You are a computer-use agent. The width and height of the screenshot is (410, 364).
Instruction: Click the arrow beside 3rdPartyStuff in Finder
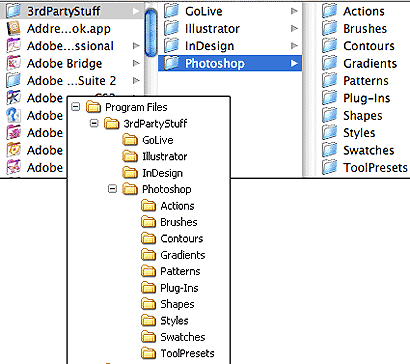(136, 11)
